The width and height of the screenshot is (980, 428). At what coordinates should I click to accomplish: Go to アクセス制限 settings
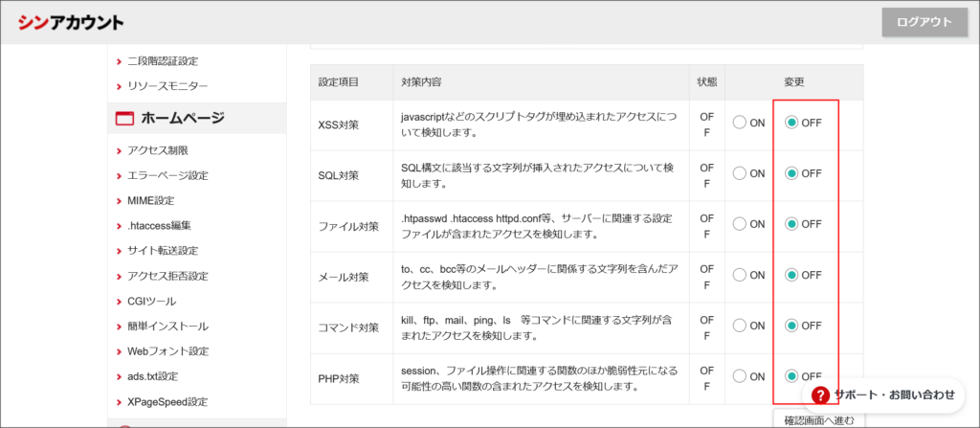click(x=157, y=150)
